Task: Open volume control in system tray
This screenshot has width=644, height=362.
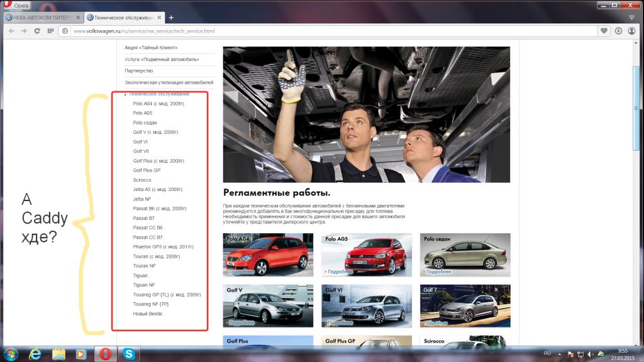Action: point(591,354)
